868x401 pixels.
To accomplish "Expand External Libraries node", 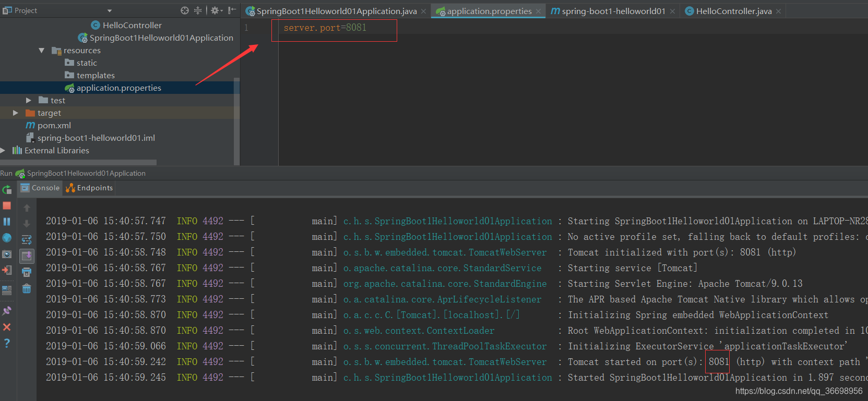I will [3, 151].
